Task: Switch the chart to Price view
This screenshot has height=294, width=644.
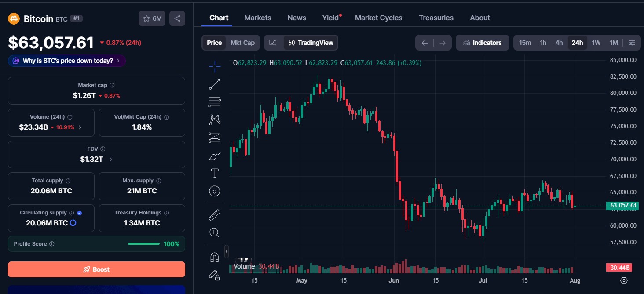Action: click(214, 43)
